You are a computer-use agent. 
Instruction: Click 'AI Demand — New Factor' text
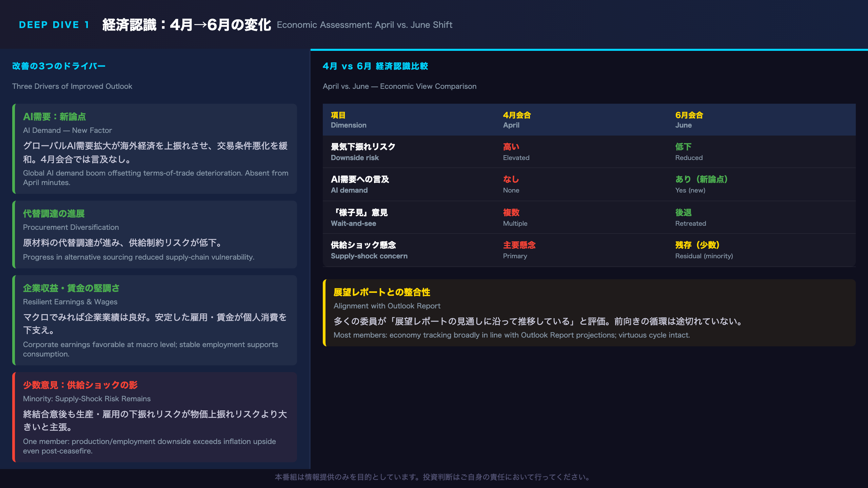point(67,130)
